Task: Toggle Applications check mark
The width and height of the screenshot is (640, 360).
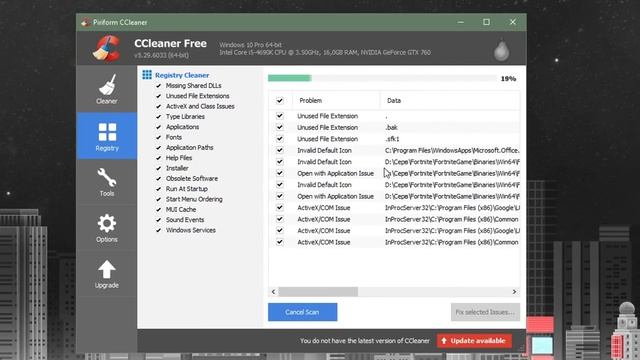Action: [158, 127]
